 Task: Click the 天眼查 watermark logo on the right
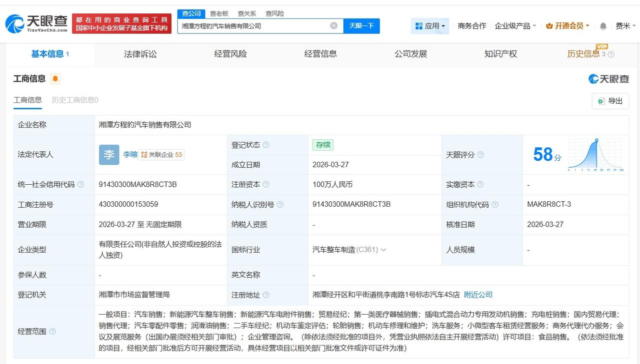[609, 78]
